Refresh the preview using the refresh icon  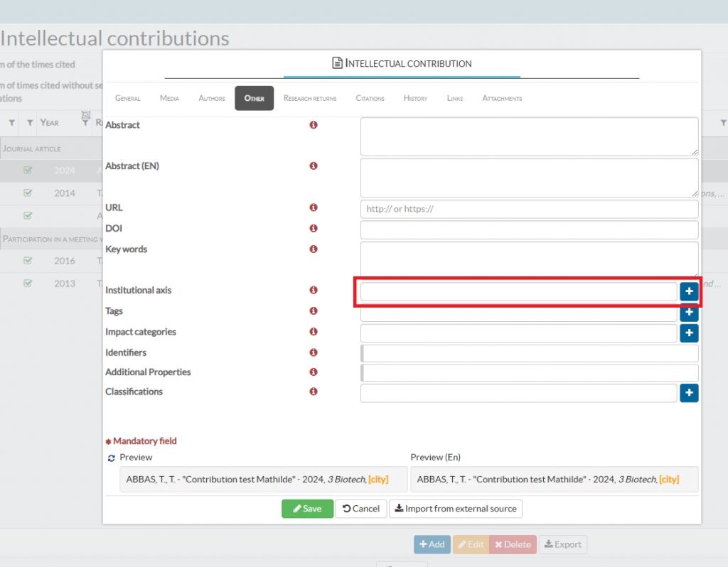click(111, 458)
